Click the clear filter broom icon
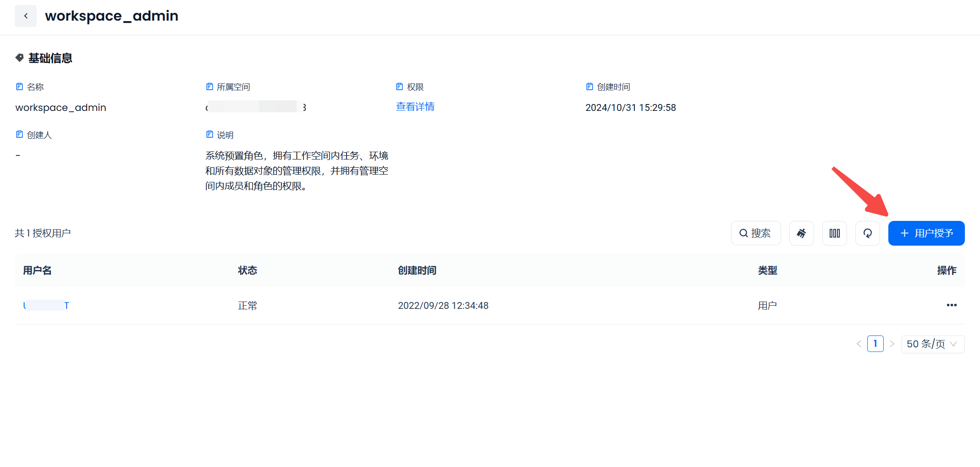Screen dimensions: 980x467 tap(801, 233)
